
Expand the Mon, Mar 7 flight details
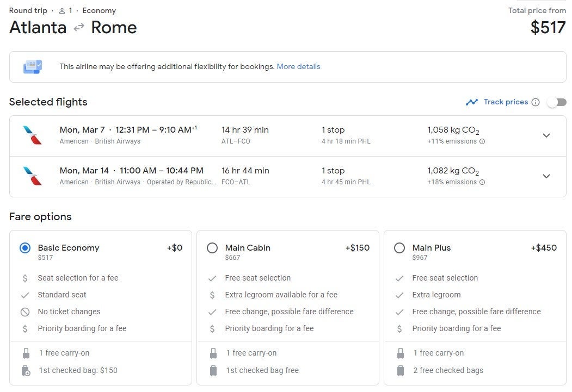[546, 135]
